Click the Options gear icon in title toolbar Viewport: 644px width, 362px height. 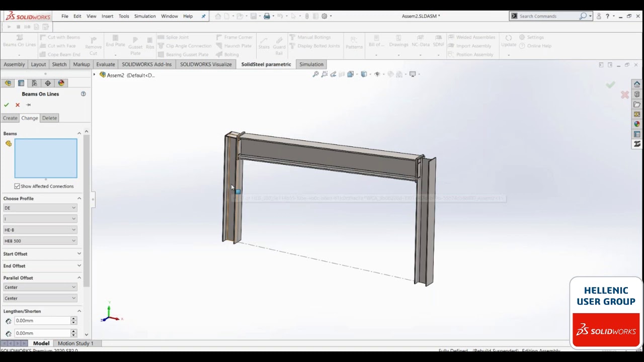coord(325,16)
